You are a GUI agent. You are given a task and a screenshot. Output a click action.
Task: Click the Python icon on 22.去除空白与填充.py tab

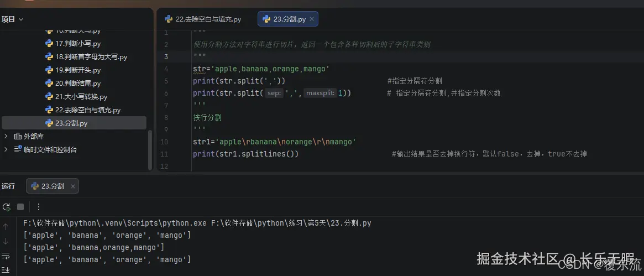click(x=169, y=19)
